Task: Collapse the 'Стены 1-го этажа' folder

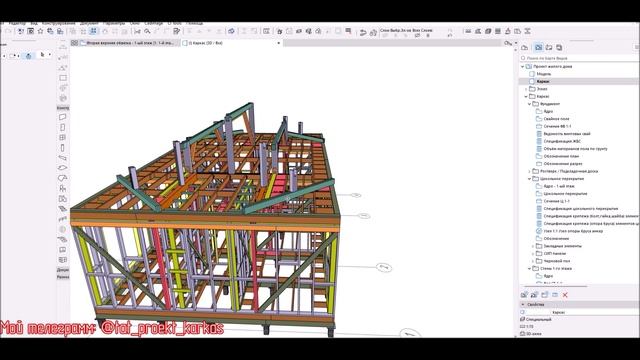Action: click(530, 269)
